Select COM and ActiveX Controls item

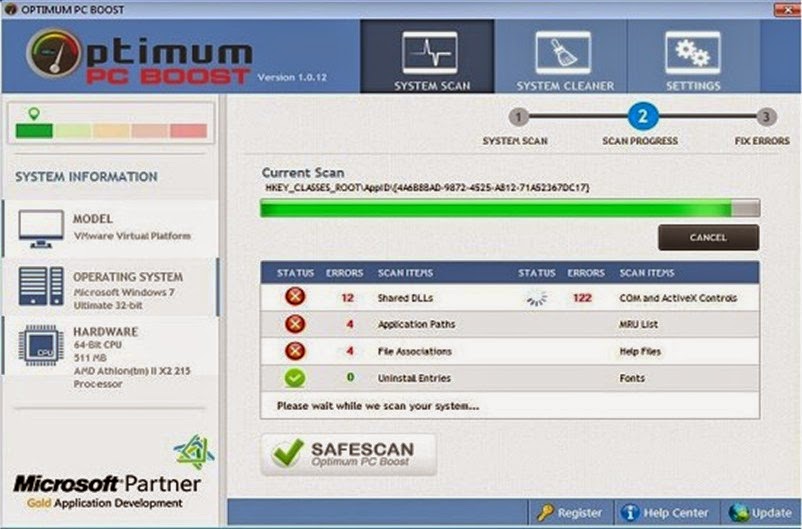(678, 298)
